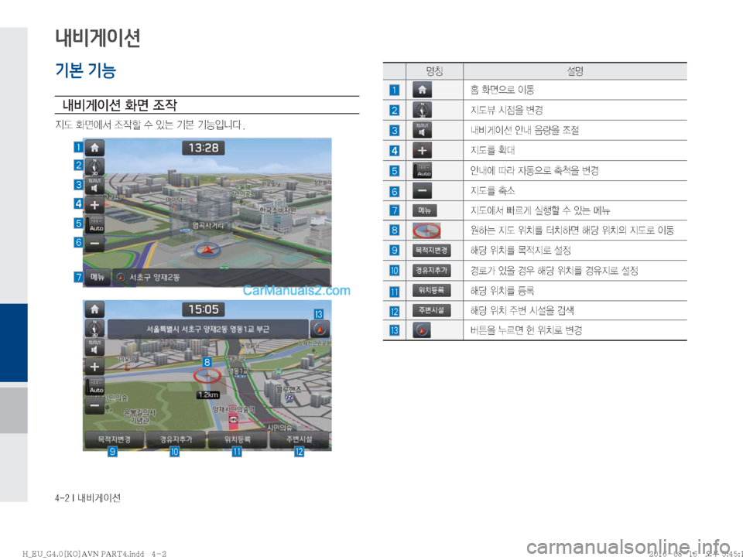
Task: Tap the Home icon on the 15:05 map screen
Action: point(94,309)
